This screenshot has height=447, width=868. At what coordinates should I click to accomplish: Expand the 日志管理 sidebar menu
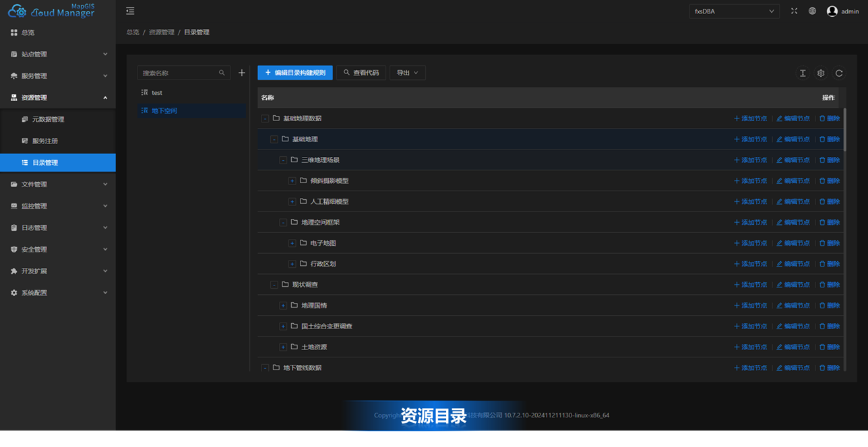point(57,228)
